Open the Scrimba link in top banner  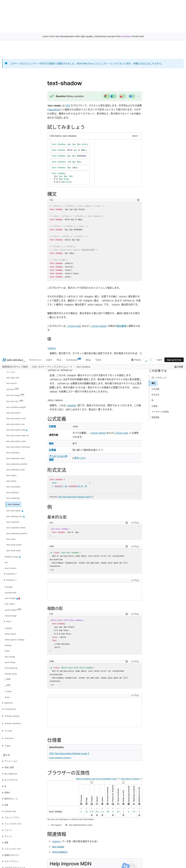[x=126, y=36]
